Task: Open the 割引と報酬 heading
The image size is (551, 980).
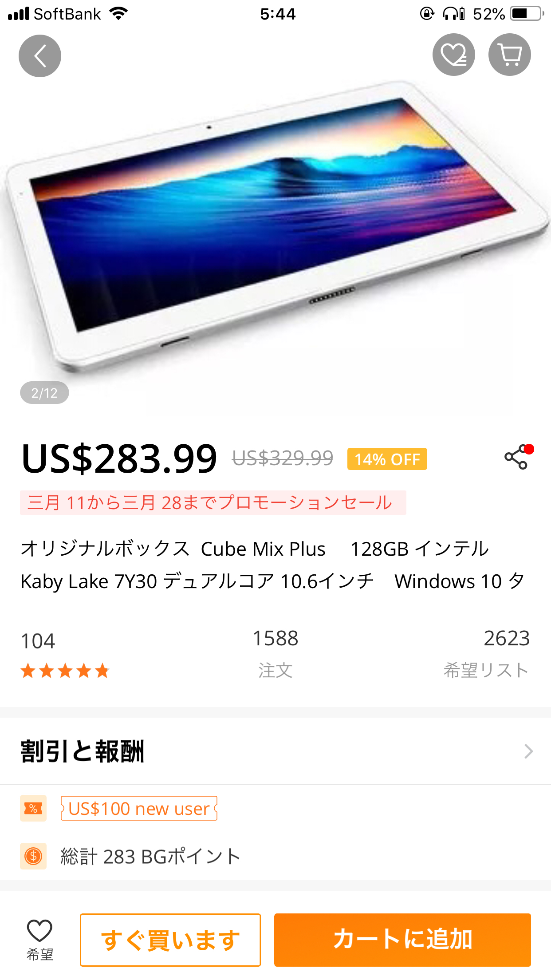Action: [x=83, y=751]
